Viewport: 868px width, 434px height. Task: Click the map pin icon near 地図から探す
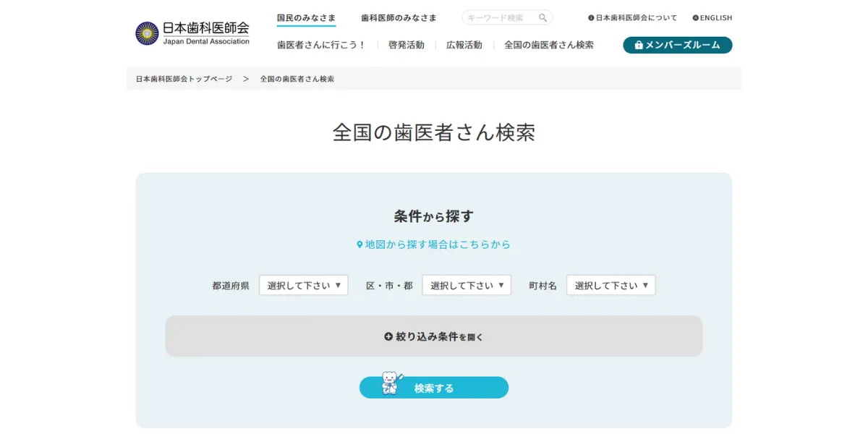pos(359,244)
